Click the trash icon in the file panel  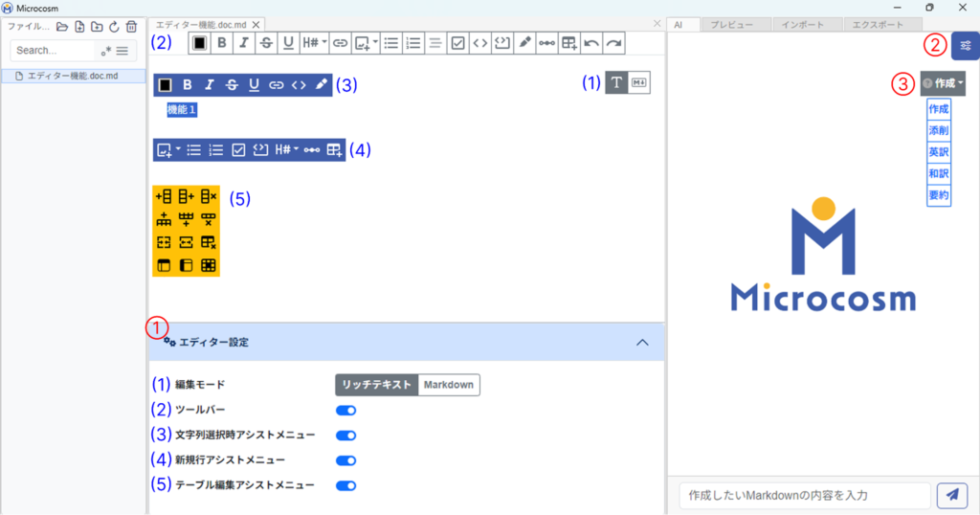click(131, 27)
